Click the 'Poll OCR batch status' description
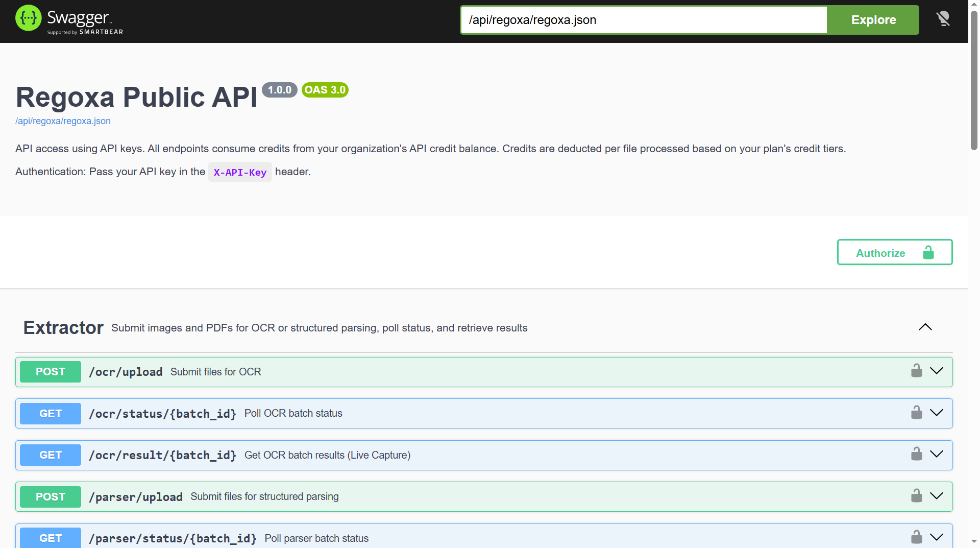The height and width of the screenshot is (548, 980). [x=293, y=413]
